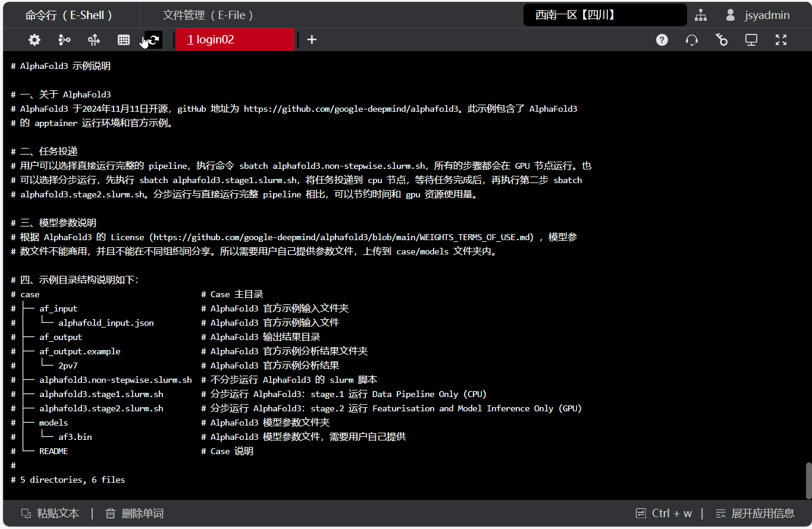
Task: Click the multi-direction arrows icon
Action: click(x=93, y=40)
